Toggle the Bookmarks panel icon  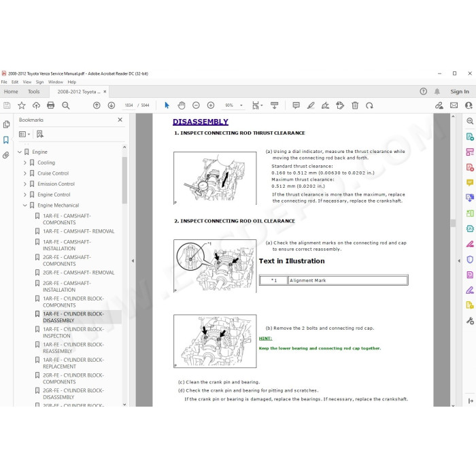[x=6, y=139]
